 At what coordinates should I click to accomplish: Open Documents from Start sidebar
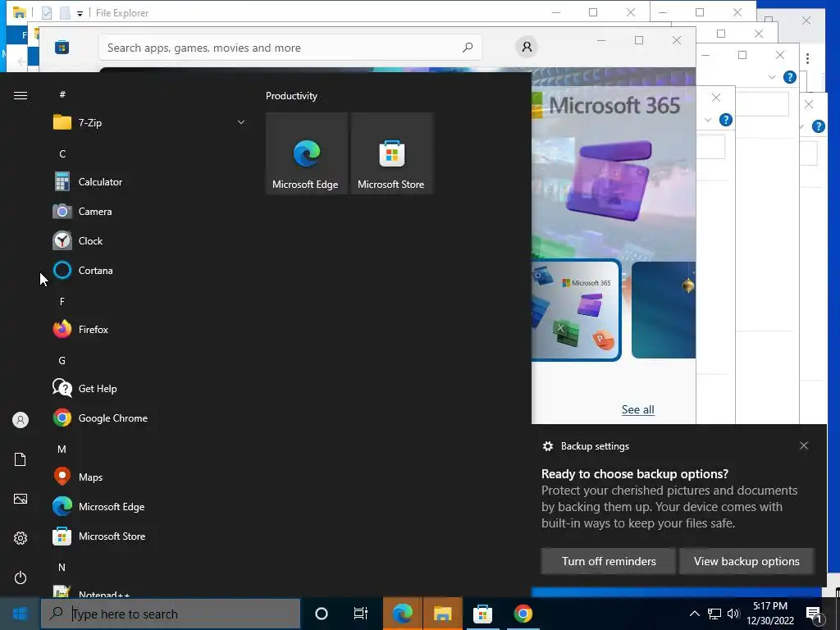point(21,459)
